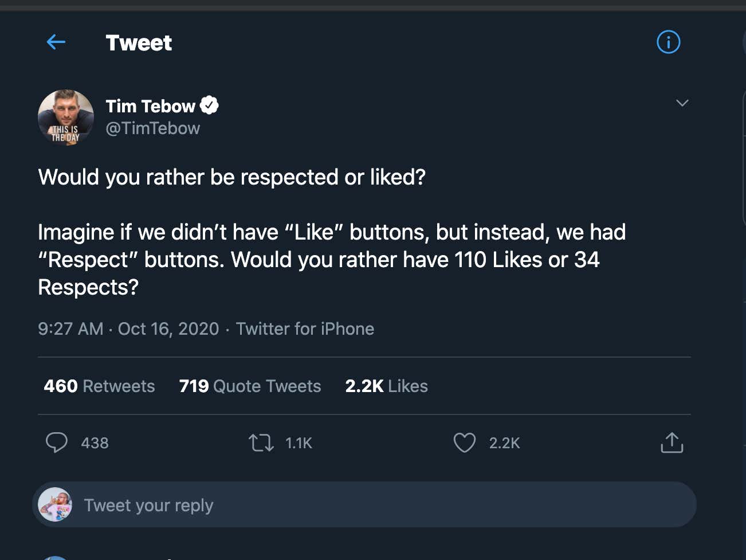Expand the tweet options chevron
This screenshot has height=560, width=746.
(682, 103)
